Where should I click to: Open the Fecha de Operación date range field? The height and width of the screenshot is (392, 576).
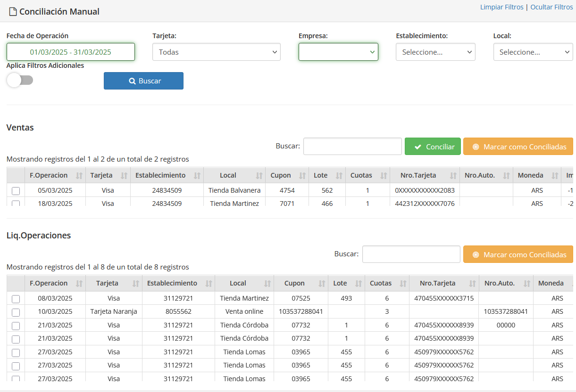click(x=71, y=52)
